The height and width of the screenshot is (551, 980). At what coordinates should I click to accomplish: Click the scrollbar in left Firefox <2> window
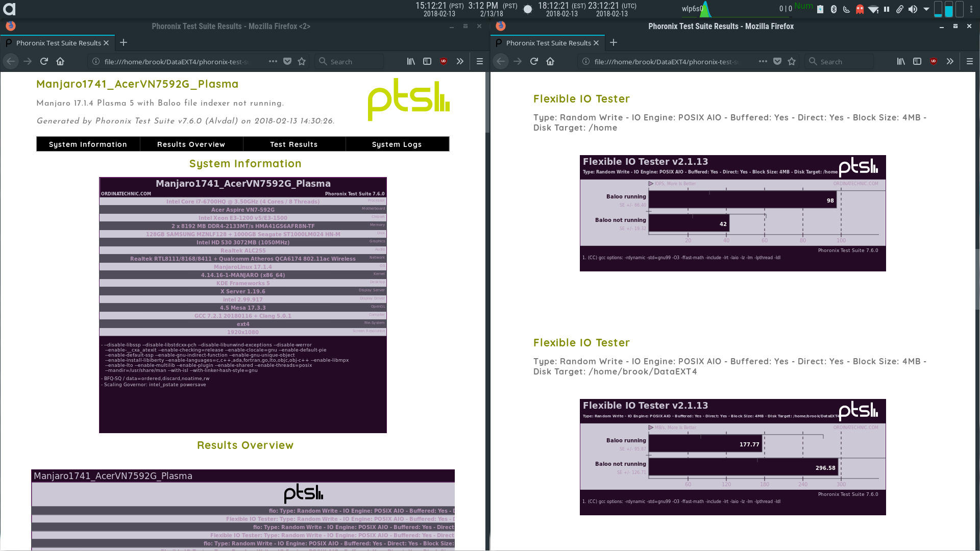tap(487, 102)
